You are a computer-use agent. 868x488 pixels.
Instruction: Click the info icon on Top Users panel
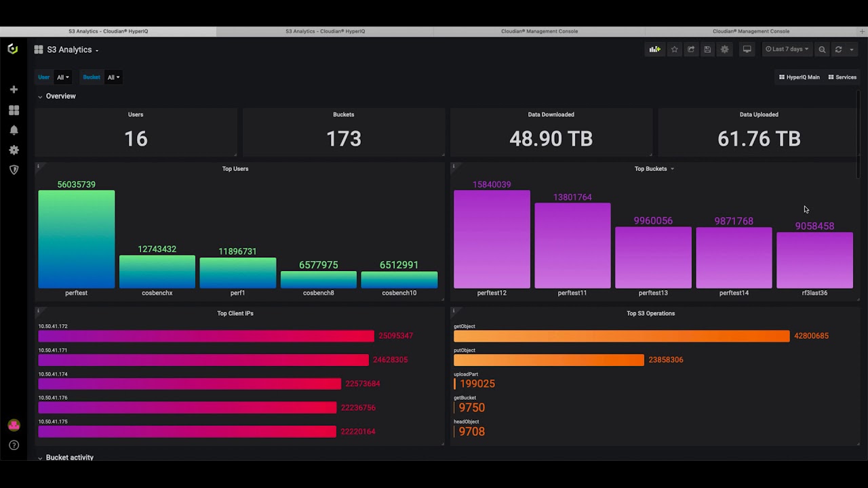(x=38, y=166)
